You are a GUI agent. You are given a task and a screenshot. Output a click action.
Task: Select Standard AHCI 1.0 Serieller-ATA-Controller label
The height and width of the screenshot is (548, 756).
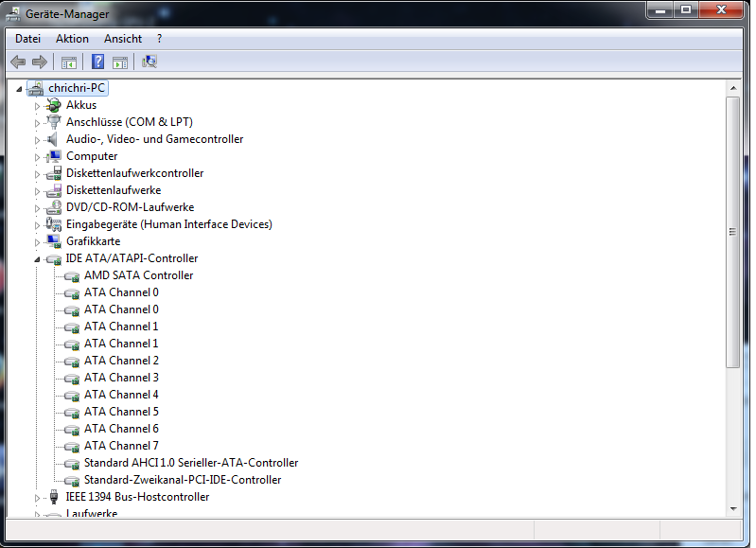[191, 463]
